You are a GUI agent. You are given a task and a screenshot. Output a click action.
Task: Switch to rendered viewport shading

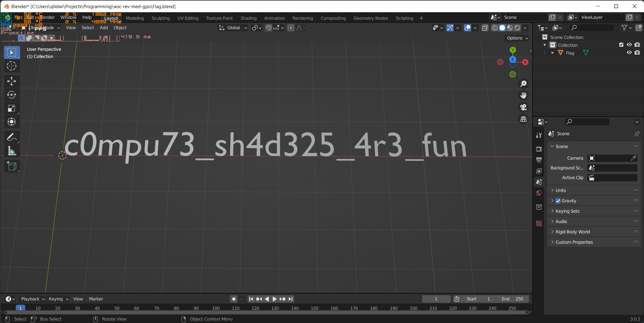coord(517,28)
